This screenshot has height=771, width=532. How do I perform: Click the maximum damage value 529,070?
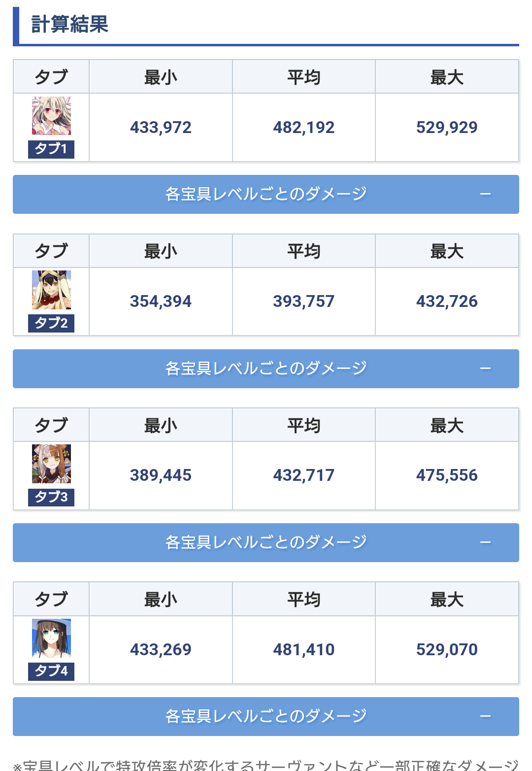point(447,650)
